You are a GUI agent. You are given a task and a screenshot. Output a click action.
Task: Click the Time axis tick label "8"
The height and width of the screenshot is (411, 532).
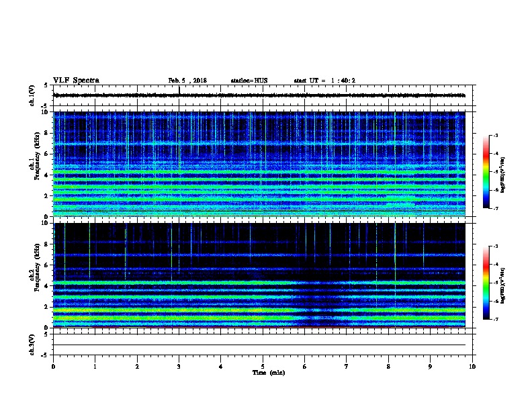click(388, 367)
